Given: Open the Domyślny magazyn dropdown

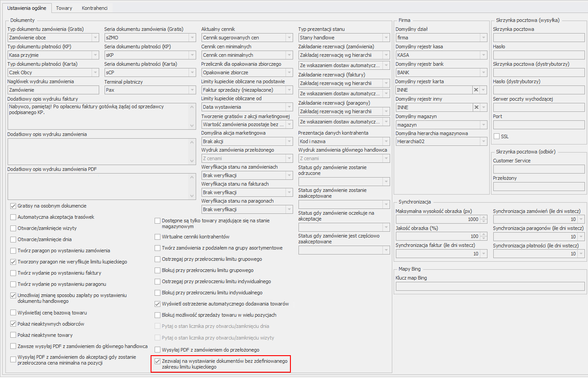Looking at the screenshot, I should pyautogui.click(x=483, y=125).
